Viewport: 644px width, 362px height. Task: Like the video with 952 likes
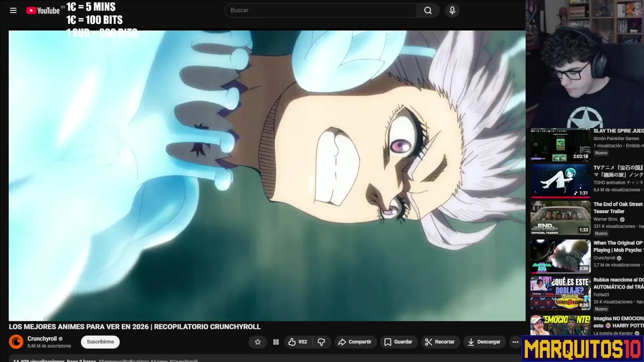tap(297, 342)
